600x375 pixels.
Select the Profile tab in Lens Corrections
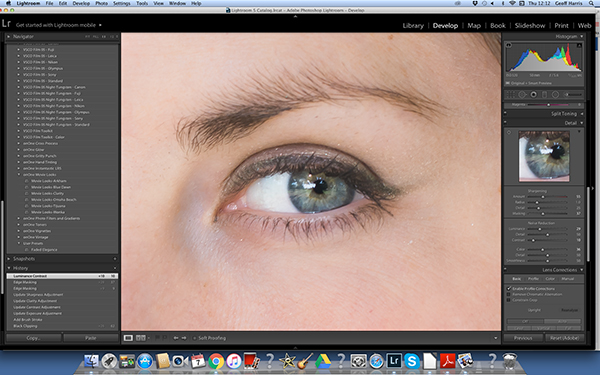[533, 279]
